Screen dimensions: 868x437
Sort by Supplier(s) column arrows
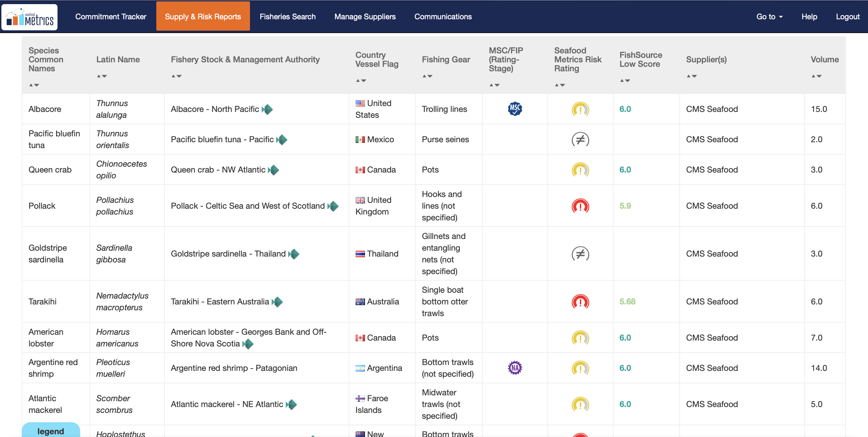click(692, 76)
